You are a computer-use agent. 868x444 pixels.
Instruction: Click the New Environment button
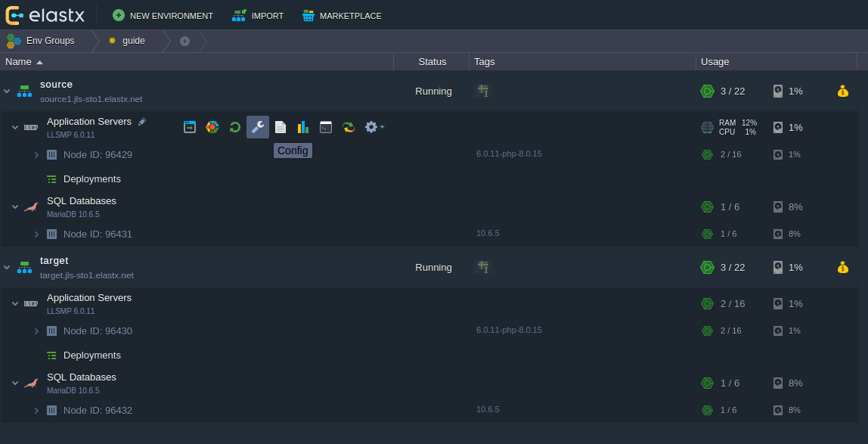click(163, 16)
